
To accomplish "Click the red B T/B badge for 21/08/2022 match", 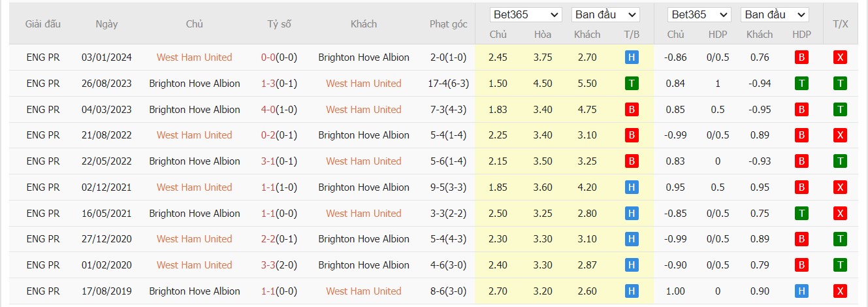I will coord(631,135).
